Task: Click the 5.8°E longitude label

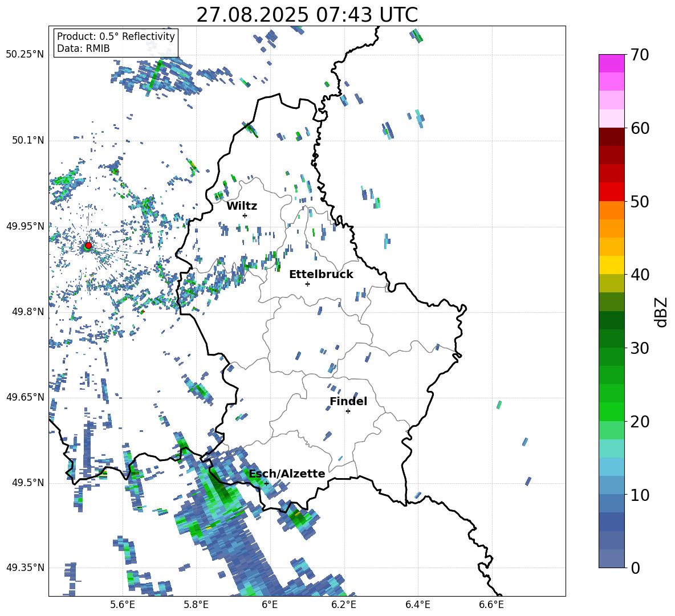Action: (196, 605)
